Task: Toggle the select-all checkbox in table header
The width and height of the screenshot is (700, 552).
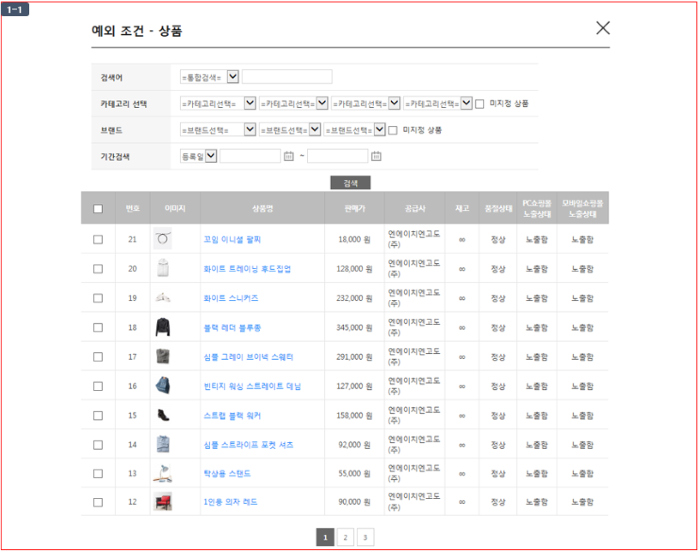Action: pyautogui.click(x=98, y=209)
